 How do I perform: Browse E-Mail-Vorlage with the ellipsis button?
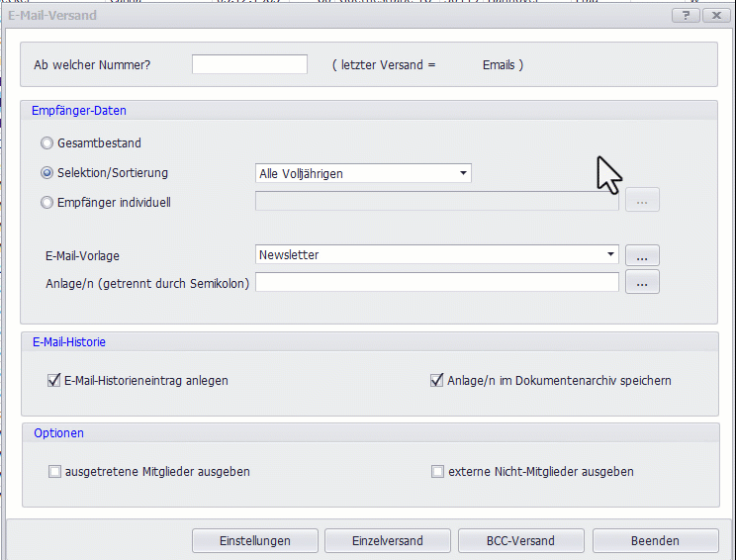coord(642,255)
